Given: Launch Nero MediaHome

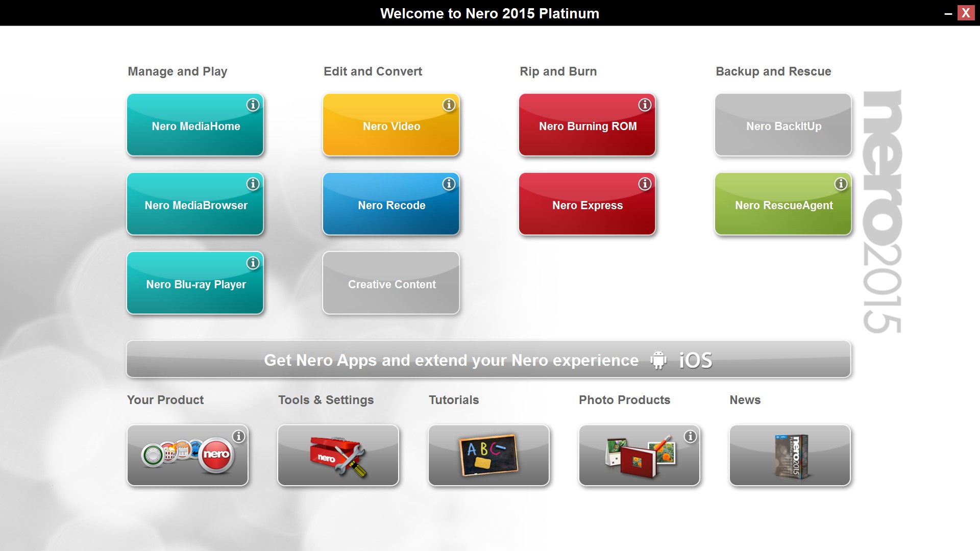Looking at the screenshot, I should 195,125.
